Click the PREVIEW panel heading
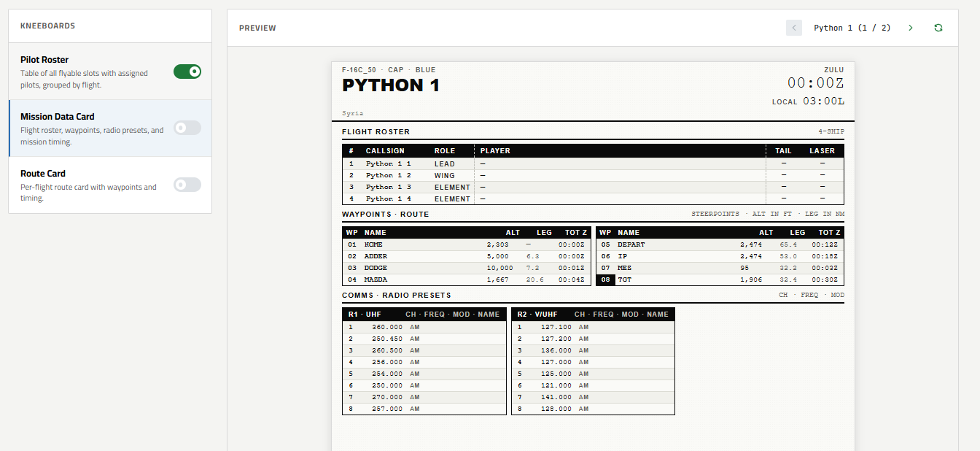Screen dimensions: 980x451 click(257, 28)
